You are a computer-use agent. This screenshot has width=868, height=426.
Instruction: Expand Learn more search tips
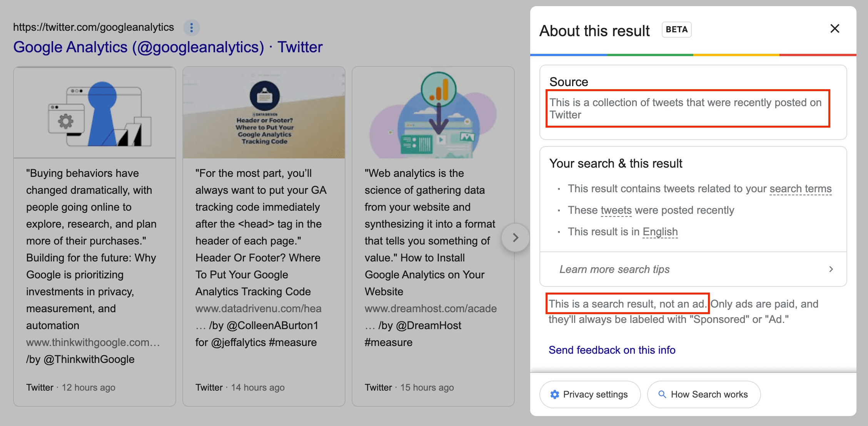pos(693,269)
